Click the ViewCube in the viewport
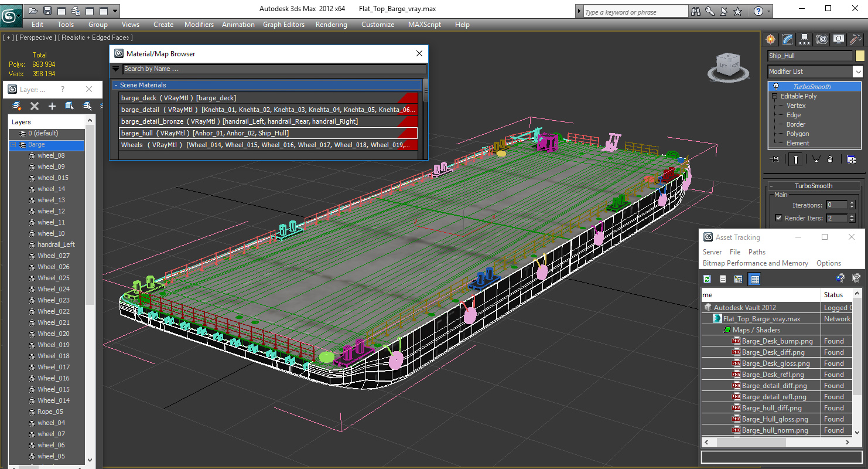Viewport: 868px width, 469px height. coord(728,66)
